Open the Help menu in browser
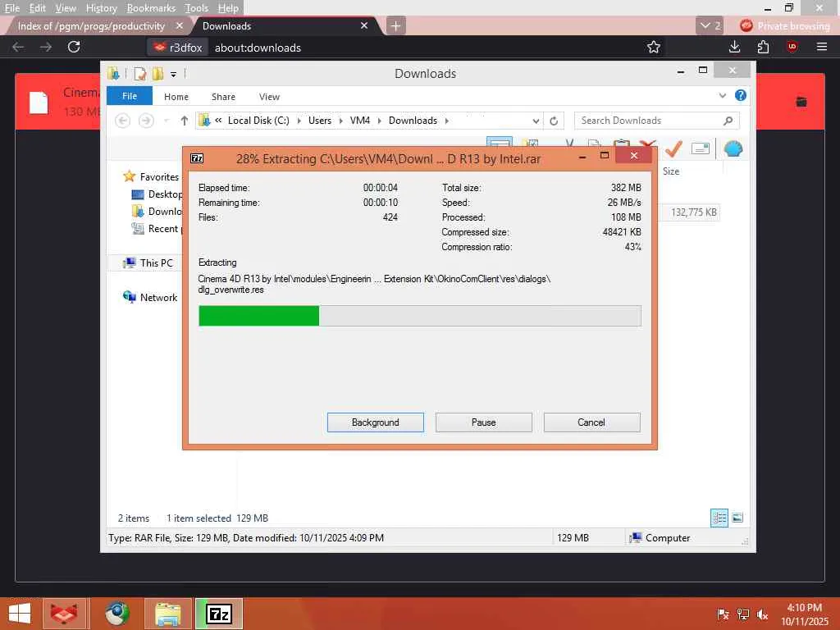This screenshot has width=840, height=630. (228, 8)
